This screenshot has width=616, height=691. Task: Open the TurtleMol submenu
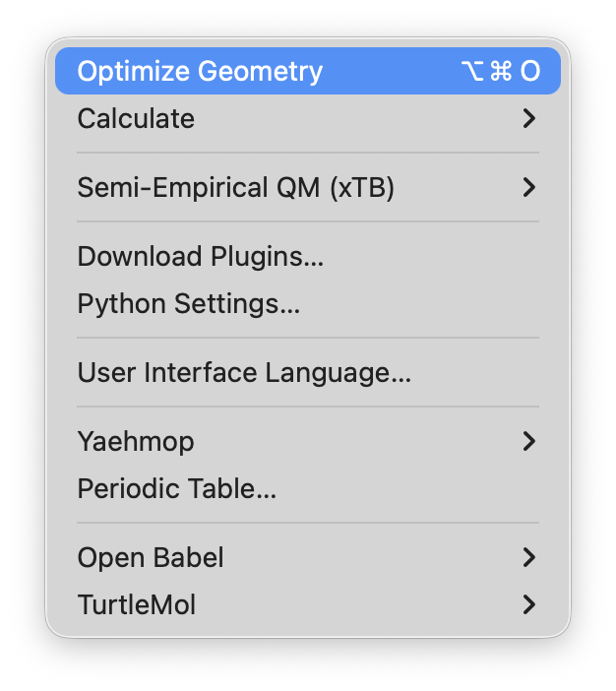(137, 604)
